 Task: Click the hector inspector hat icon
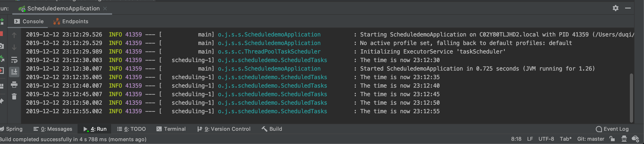(x=624, y=139)
